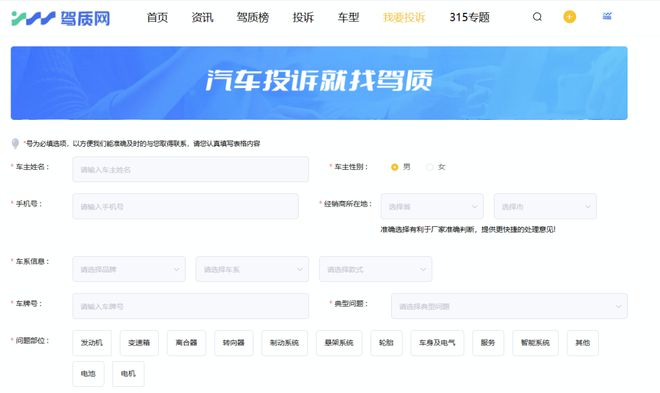
Task: Select the 电机 tag button
Action: (x=128, y=374)
